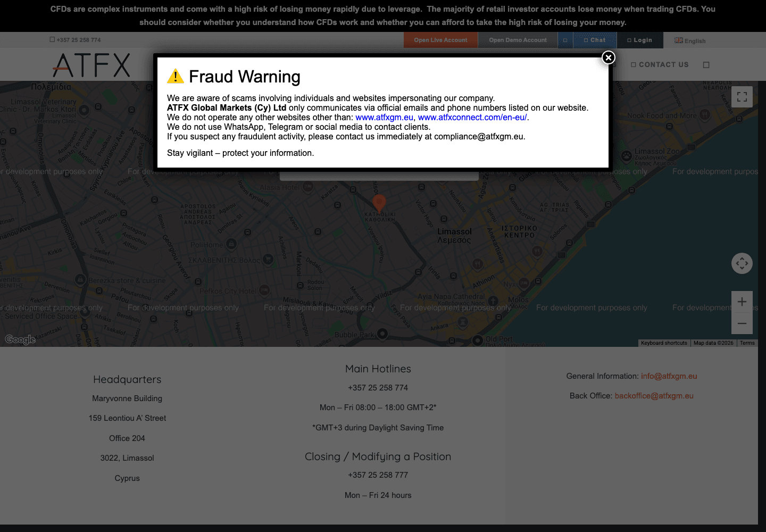Open the map Terms link

point(747,343)
